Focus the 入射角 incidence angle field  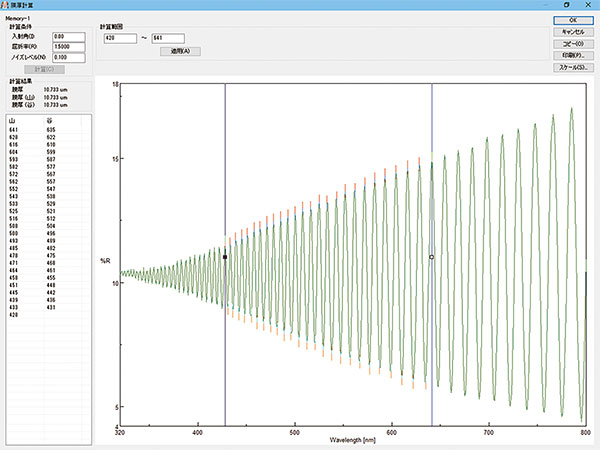click(x=68, y=37)
